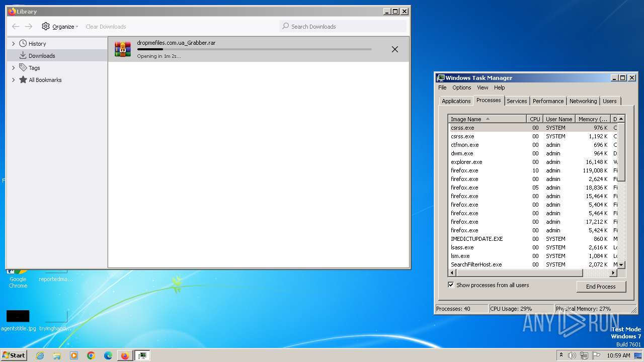
Task: Switch to the Services tab
Action: pos(517,101)
